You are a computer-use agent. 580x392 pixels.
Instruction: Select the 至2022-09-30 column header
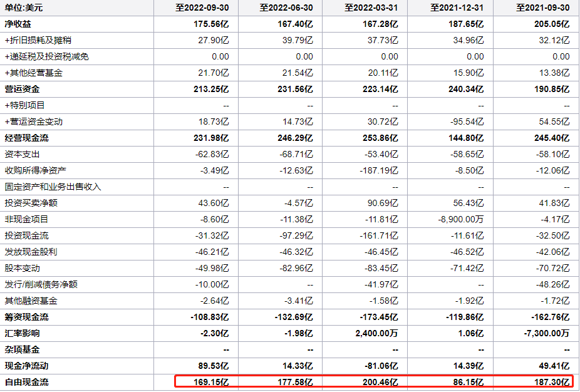point(202,8)
